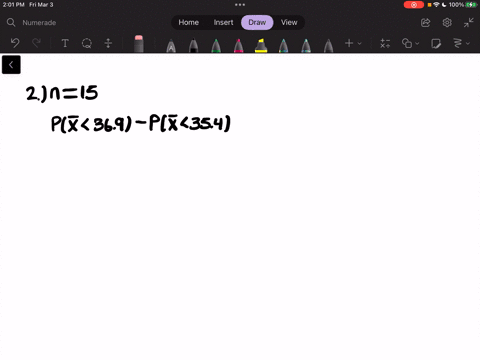The width and height of the screenshot is (480, 360).
Task: Select the dark pencil tool
Action: tap(328, 46)
